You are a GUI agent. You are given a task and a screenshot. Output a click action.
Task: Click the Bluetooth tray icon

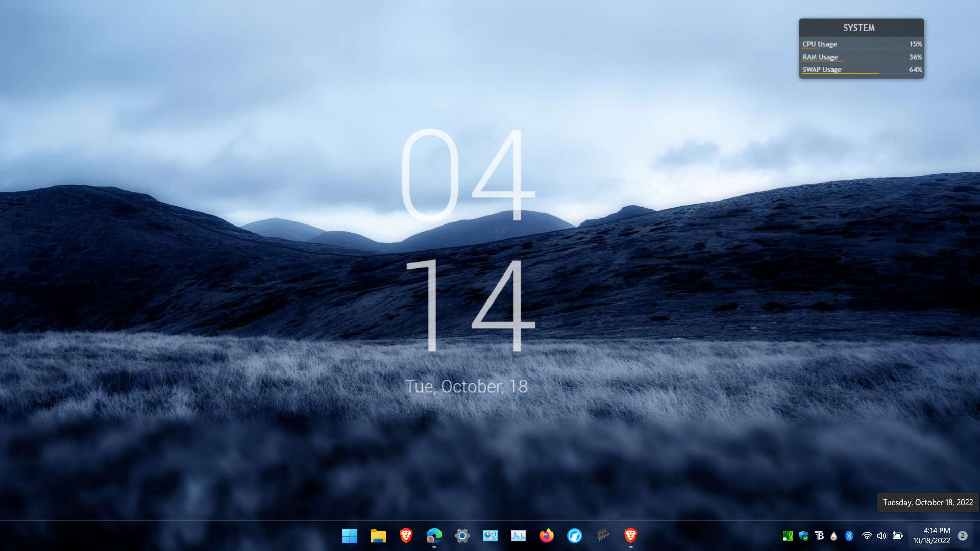849,536
